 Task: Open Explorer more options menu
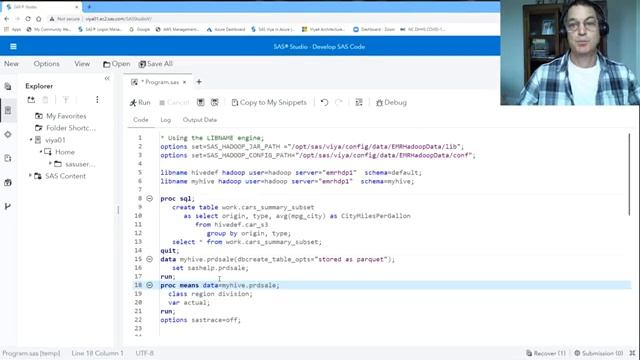pyautogui.click(x=97, y=100)
